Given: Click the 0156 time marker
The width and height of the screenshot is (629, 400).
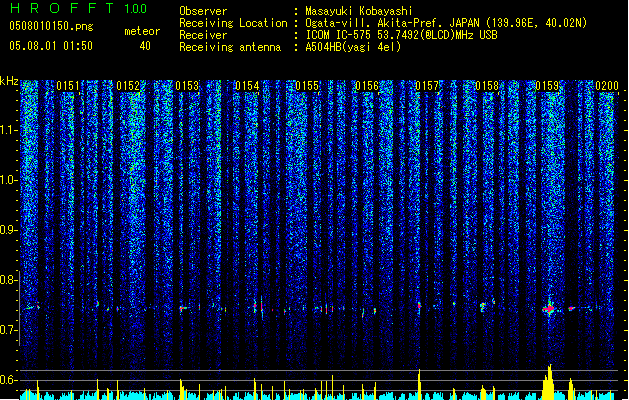Looking at the screenshot, I should tap(367, 86).
